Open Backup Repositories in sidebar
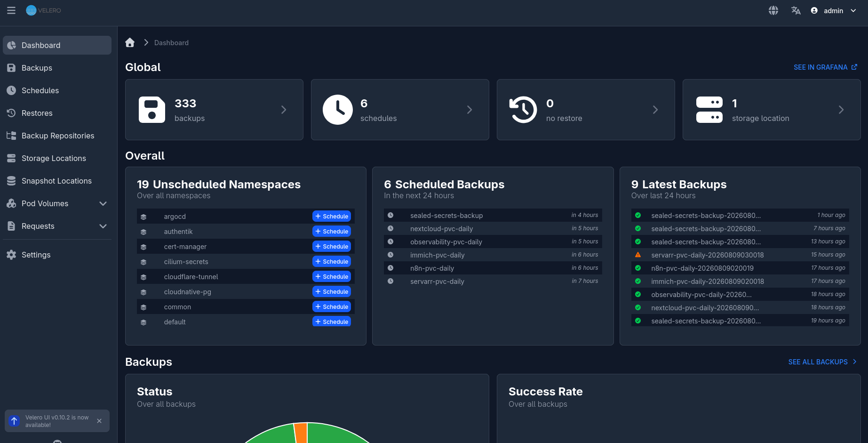This screenshot has height=443, width=868. tap(57, 136)
